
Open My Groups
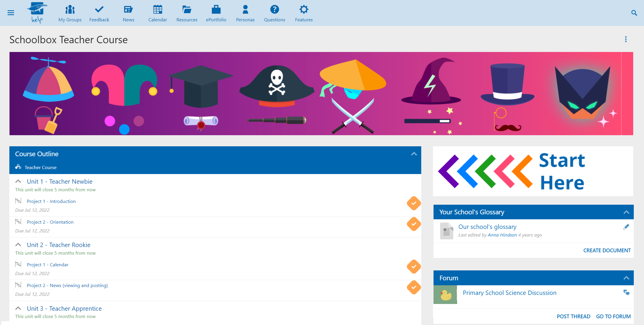point(70,13)
